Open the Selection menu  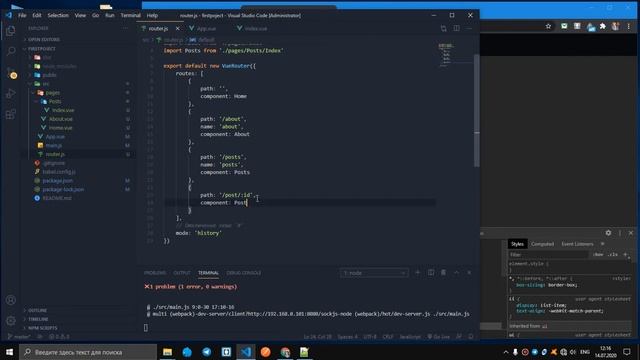pyautogui.click(x=58, y=16)
